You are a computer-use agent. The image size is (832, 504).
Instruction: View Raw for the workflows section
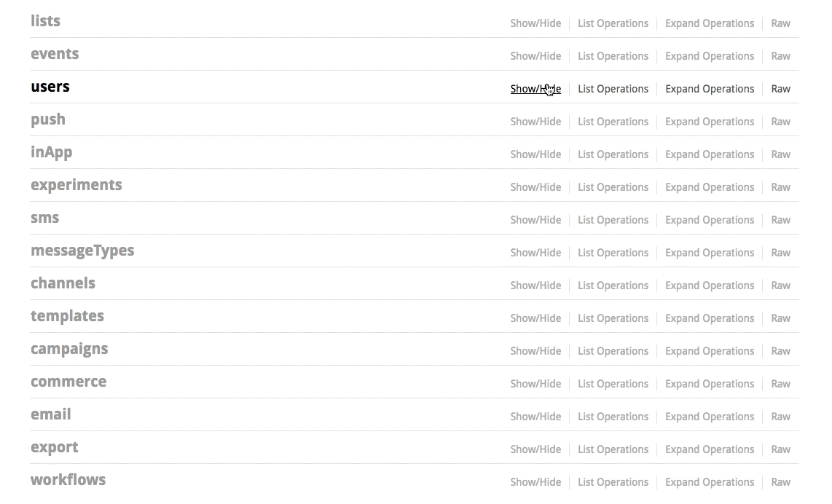(780, 482)
